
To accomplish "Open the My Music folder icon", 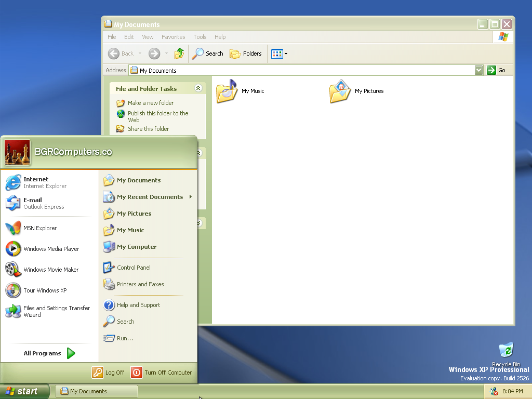I will (227, 91).
